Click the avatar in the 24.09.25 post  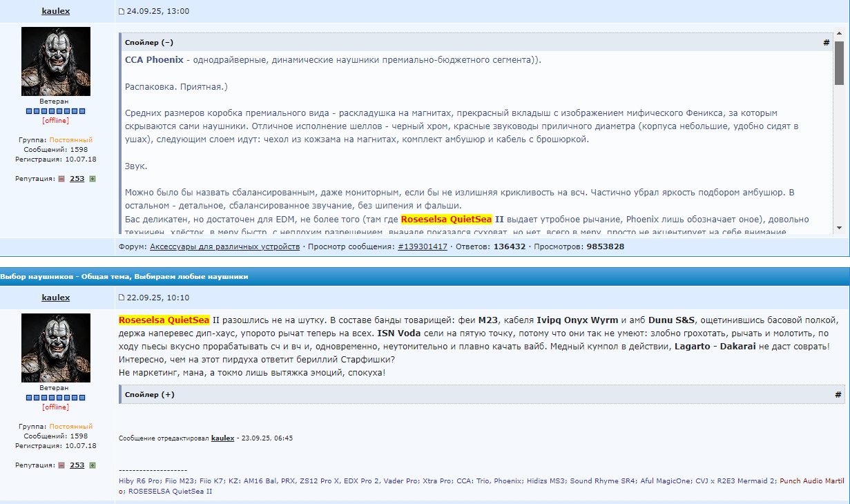point(56,61)
